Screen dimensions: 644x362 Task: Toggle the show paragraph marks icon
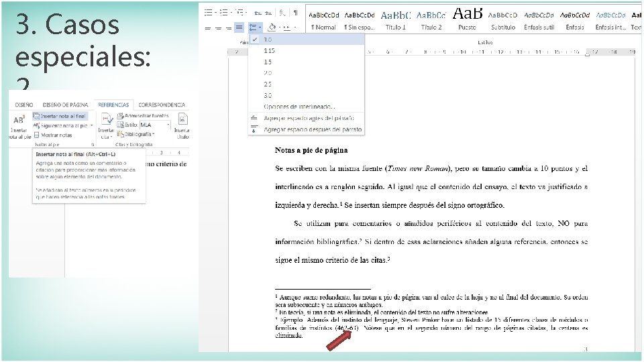coord(295,13)
